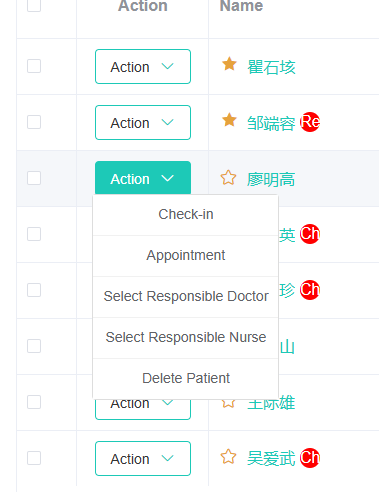Open the patient name link 瞿石垓

pos(271,67)
